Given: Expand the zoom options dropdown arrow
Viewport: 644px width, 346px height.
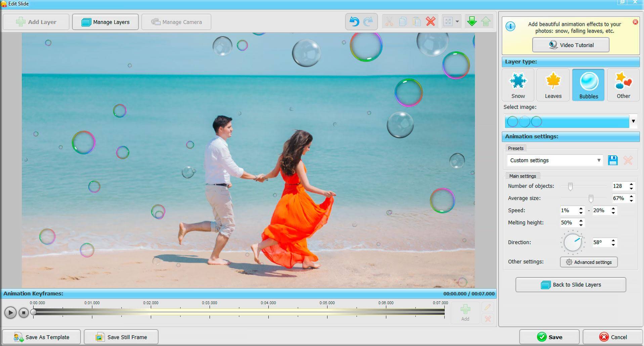Looking at the screenshot, I should pos(457,22).
